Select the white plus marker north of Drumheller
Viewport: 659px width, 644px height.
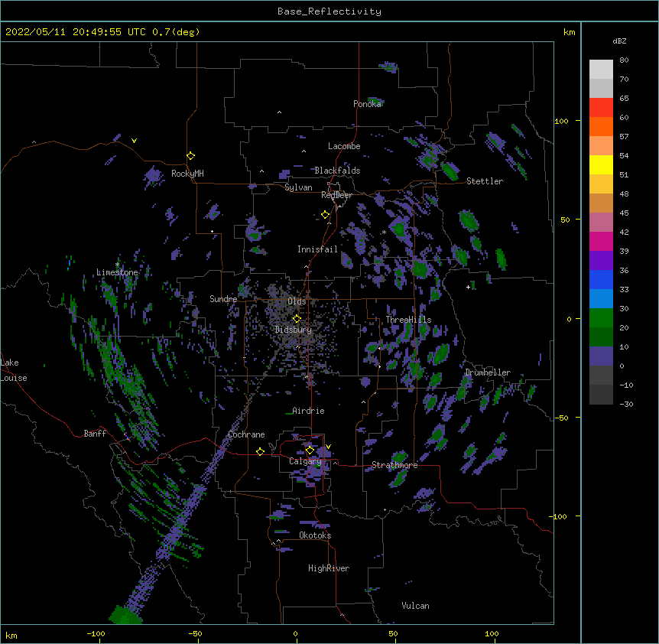click(468, 287)
